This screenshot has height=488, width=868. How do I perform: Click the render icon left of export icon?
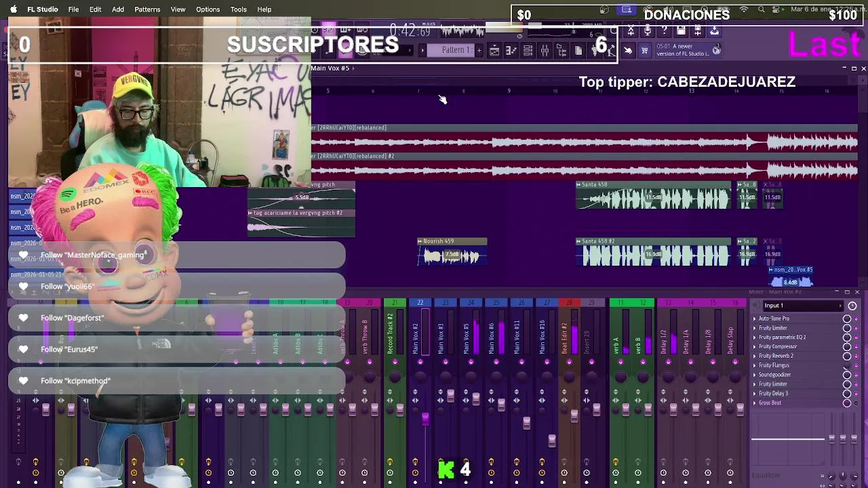click(698, 30)
